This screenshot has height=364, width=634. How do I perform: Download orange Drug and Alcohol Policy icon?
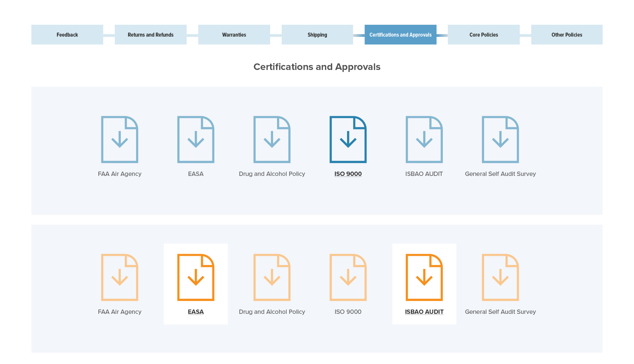click(272, 277)
